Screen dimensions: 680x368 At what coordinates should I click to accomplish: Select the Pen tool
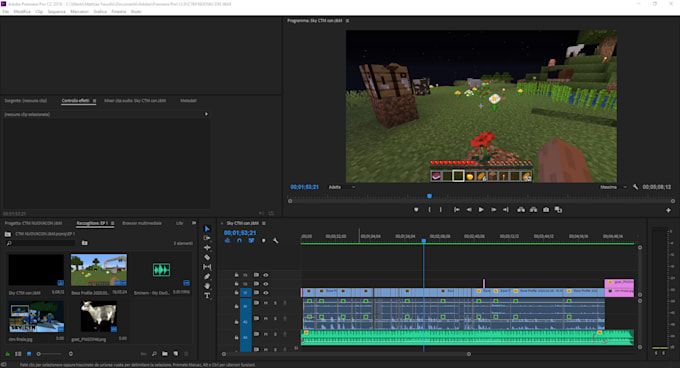[207, 276]
